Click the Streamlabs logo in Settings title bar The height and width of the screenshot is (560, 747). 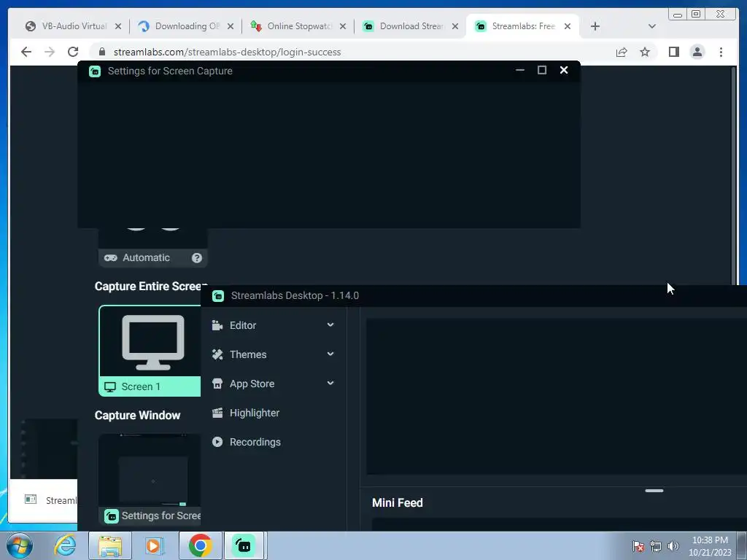(95, 71)
